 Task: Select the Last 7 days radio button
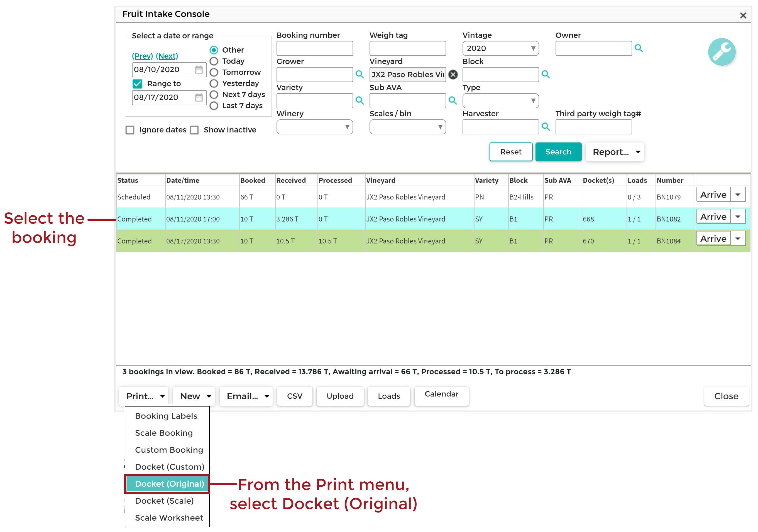(x=214, y=105)
